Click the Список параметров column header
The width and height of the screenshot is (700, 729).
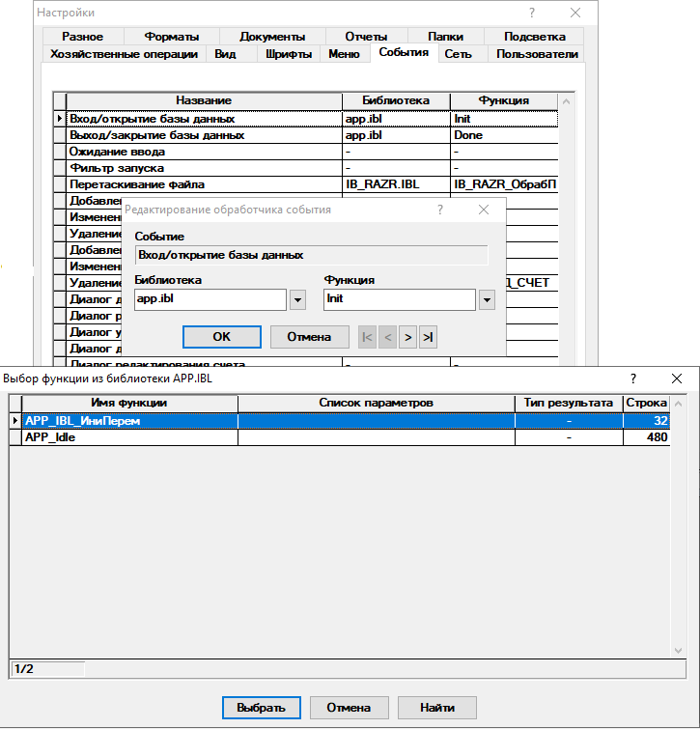pyautogui.click(x=376, y=403)
